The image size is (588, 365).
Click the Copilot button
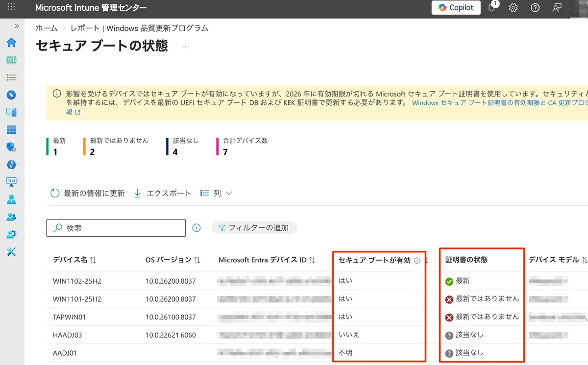point(456,8)
